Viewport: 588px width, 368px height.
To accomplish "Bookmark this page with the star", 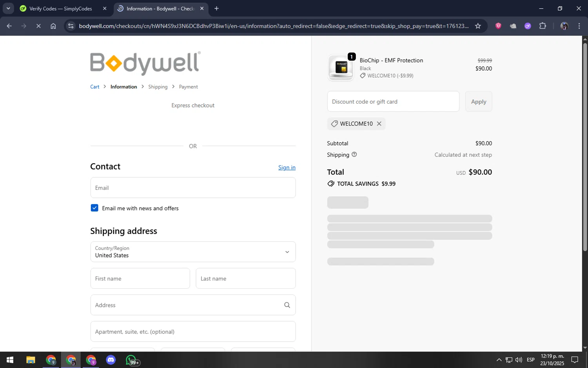I will [478, 26].
